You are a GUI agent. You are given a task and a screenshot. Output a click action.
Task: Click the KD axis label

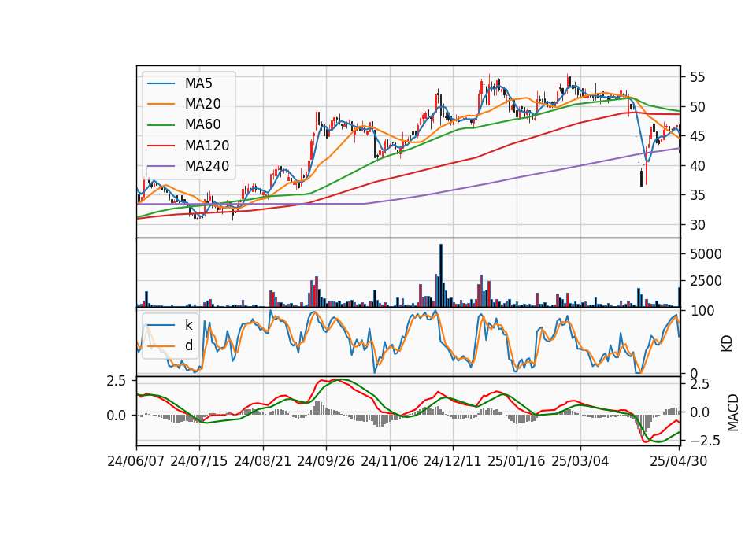(x=727, y=343)
